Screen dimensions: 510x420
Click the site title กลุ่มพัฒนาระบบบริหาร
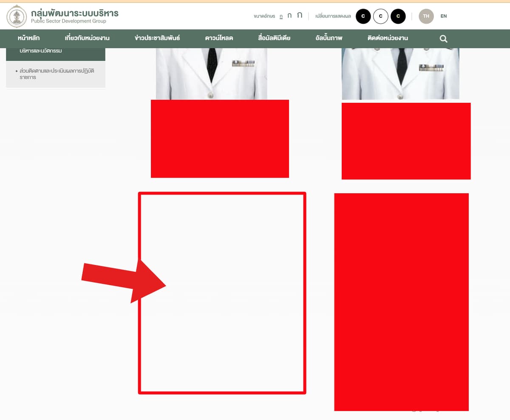(75, 13)
